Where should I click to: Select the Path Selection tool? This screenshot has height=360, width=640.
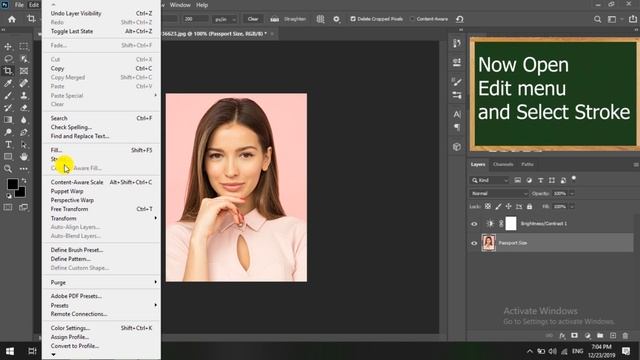24,144
